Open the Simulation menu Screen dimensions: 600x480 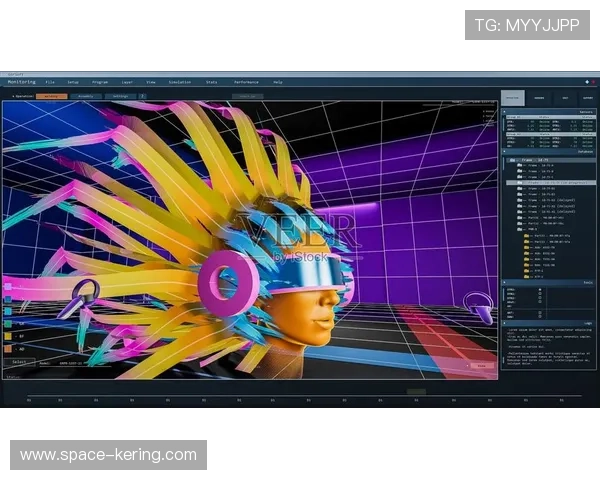(180, 81)
